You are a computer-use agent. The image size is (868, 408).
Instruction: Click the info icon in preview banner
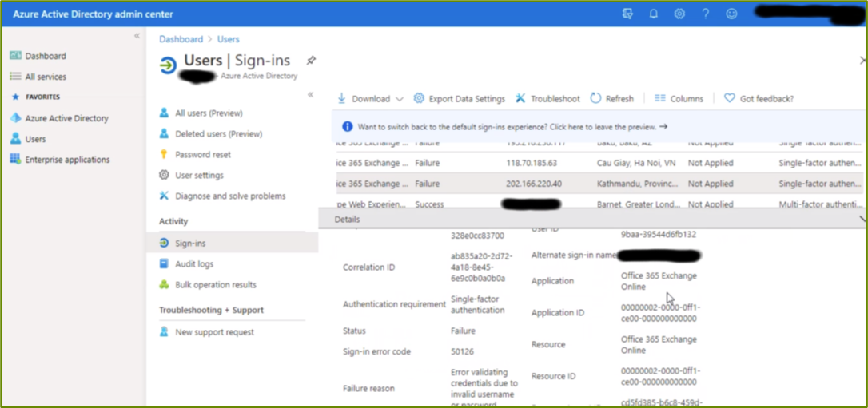coord(347,127)
